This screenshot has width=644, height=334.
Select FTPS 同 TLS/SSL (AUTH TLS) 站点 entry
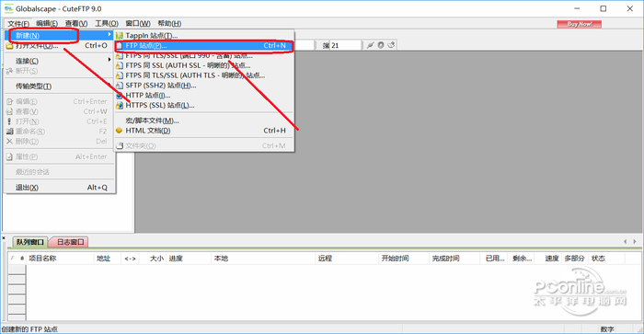tap(203, 75)
